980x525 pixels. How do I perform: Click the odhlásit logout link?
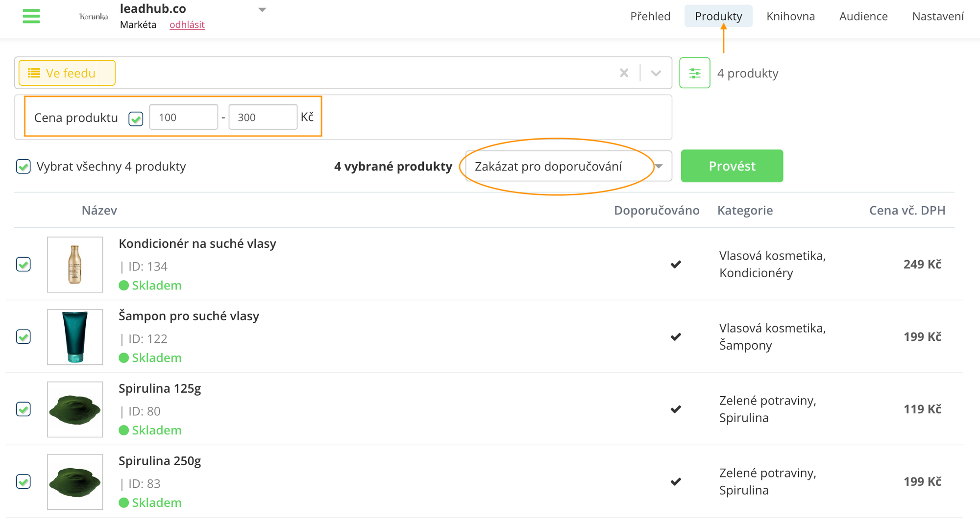(187, 24)
